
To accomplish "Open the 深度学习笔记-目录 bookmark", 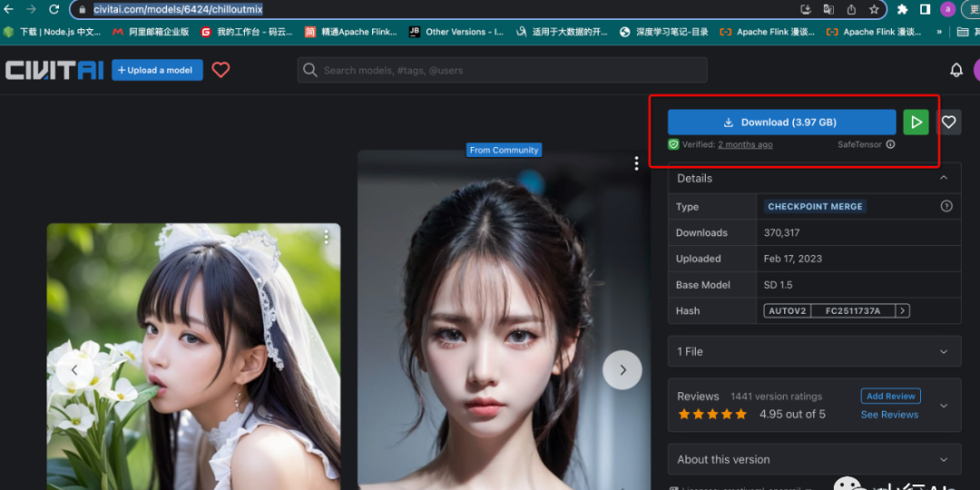I will click(x=663, y=32).
